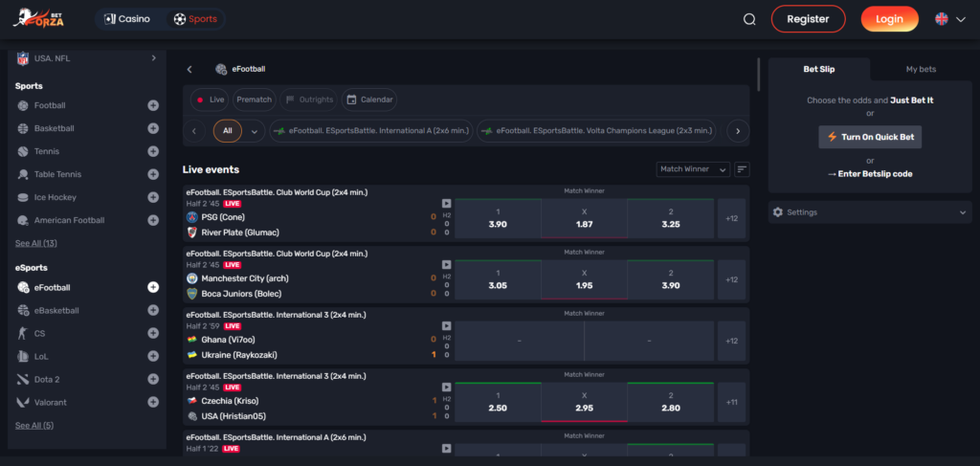Switch to the Casino tab
This screenshot has height=466, width=980.
click(x=128, y=19)
